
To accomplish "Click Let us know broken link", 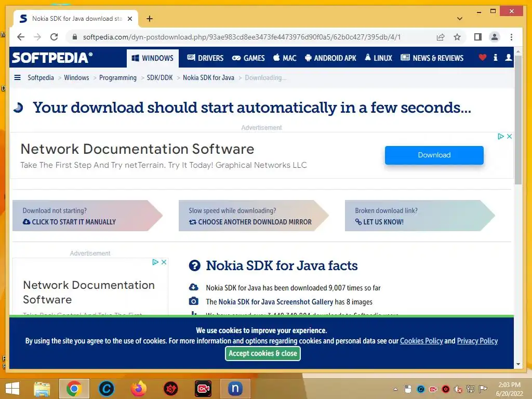I will click(x=379, y=222).
